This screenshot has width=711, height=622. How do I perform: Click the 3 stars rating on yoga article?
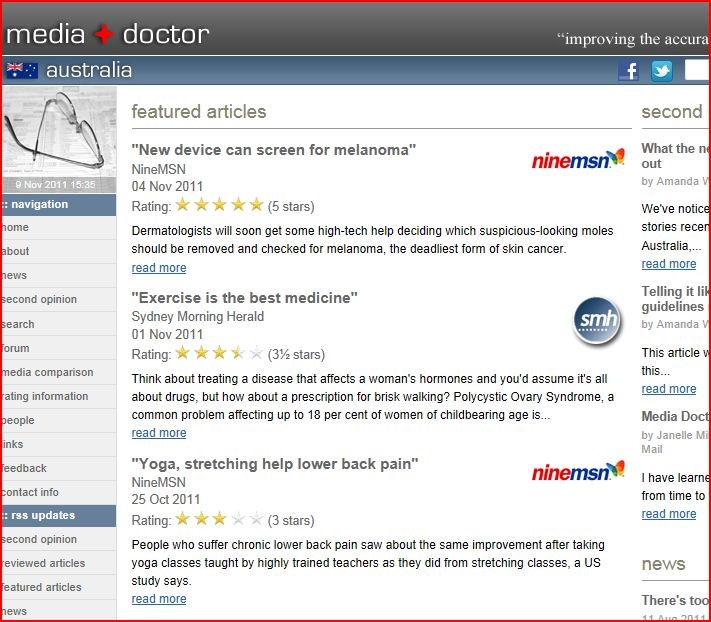tap(219, 519)
